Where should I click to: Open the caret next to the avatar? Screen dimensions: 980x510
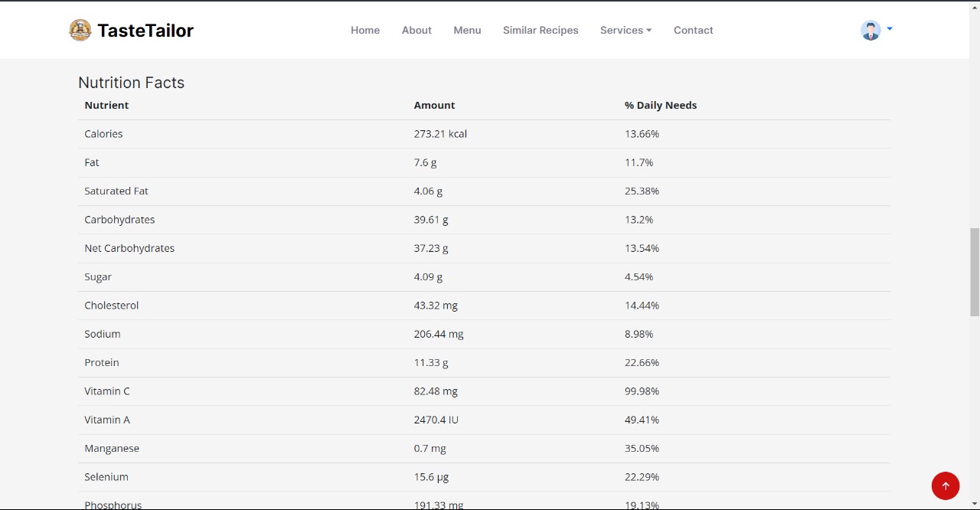point(890,29)
